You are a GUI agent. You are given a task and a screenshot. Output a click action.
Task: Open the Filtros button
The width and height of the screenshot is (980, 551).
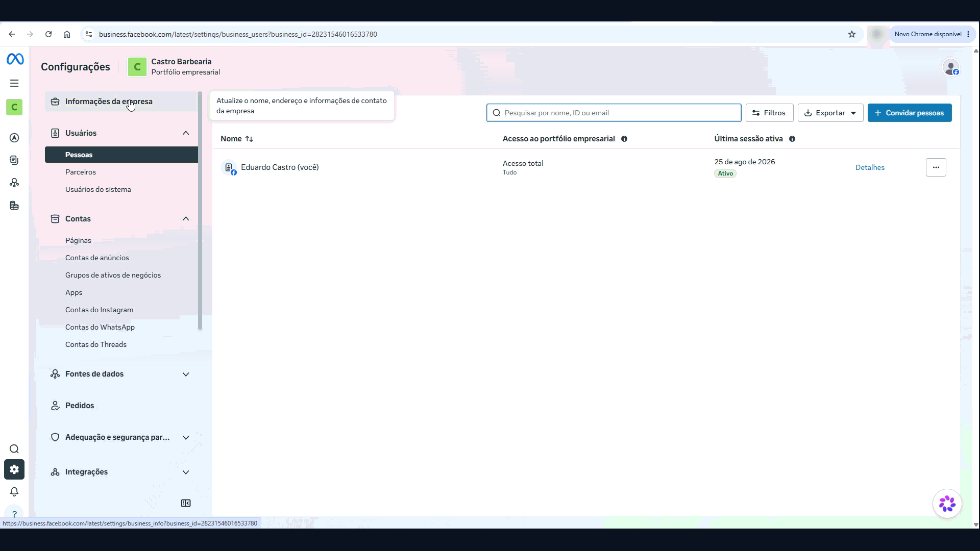[x=769, y=113]
